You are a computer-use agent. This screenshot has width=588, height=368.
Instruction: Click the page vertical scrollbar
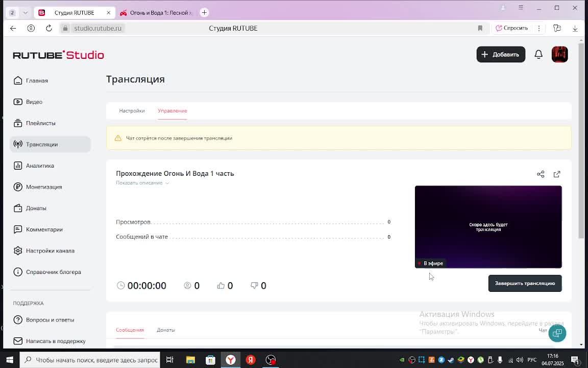pos(581,141)
